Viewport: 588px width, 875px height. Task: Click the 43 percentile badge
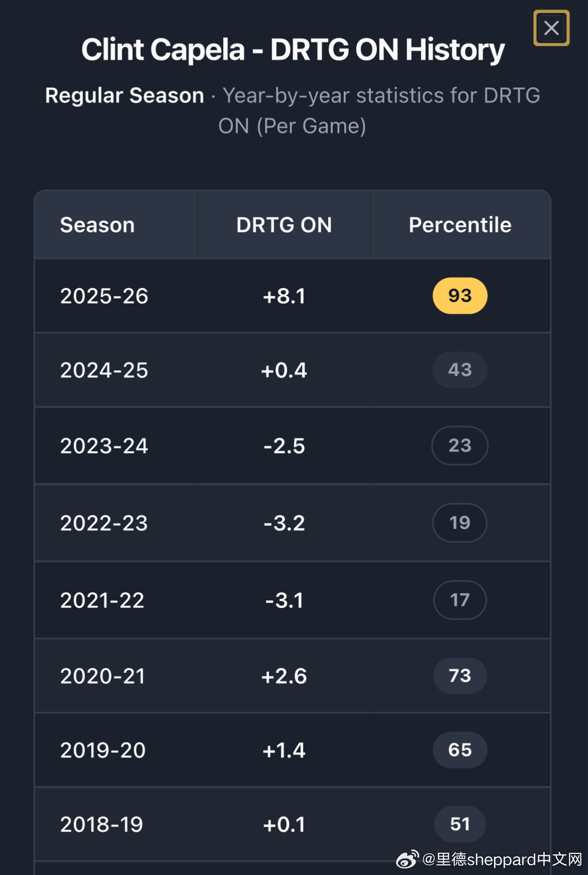460,370
